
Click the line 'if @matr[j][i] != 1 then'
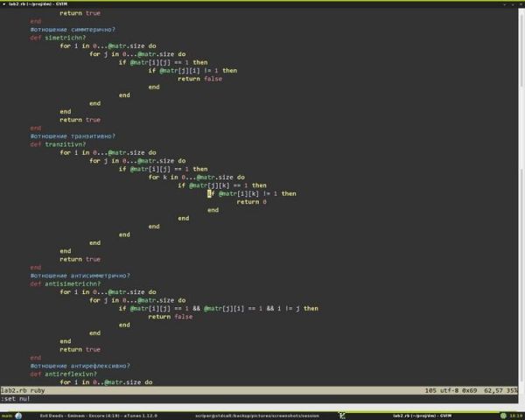(x=192, y=70)
